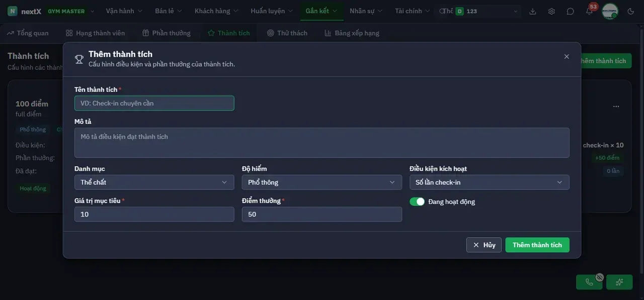Open the download icon in header
This screenshot has width=644, height=300.
coord(533,11)
